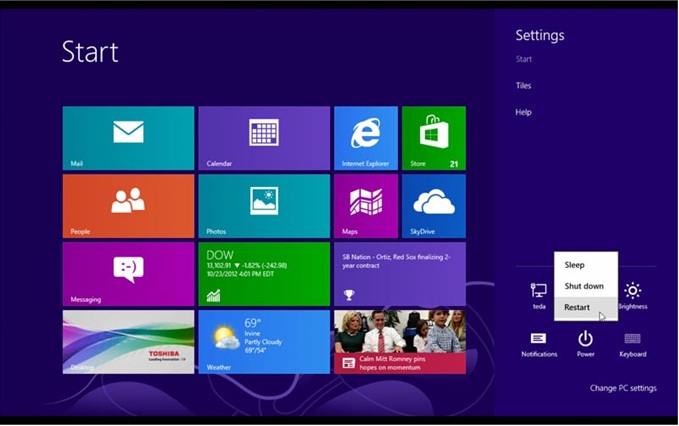
Task: Click Change PC settings link
Action: point(623,388)
